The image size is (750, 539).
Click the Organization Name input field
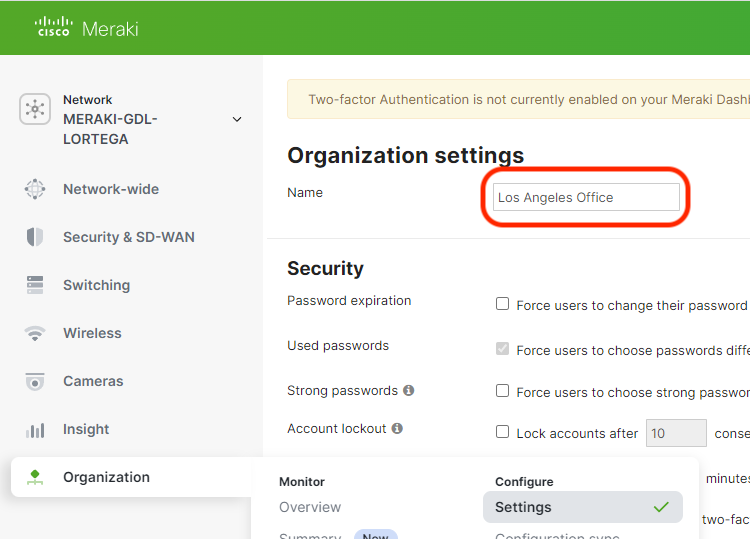point(586,197)
